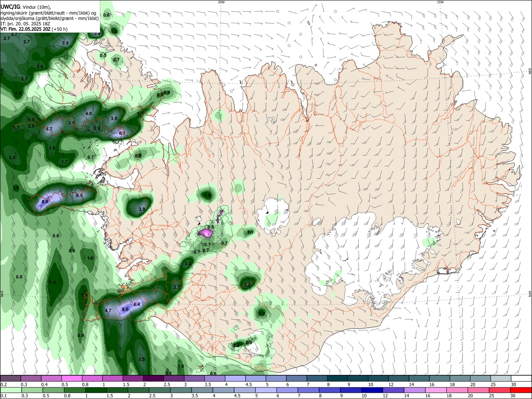Click the 'IT: þri. 20. 05. 2025 18Z' line
Image resolution: width=532 pixels, height=399 pixels.
tap(26, 24)
